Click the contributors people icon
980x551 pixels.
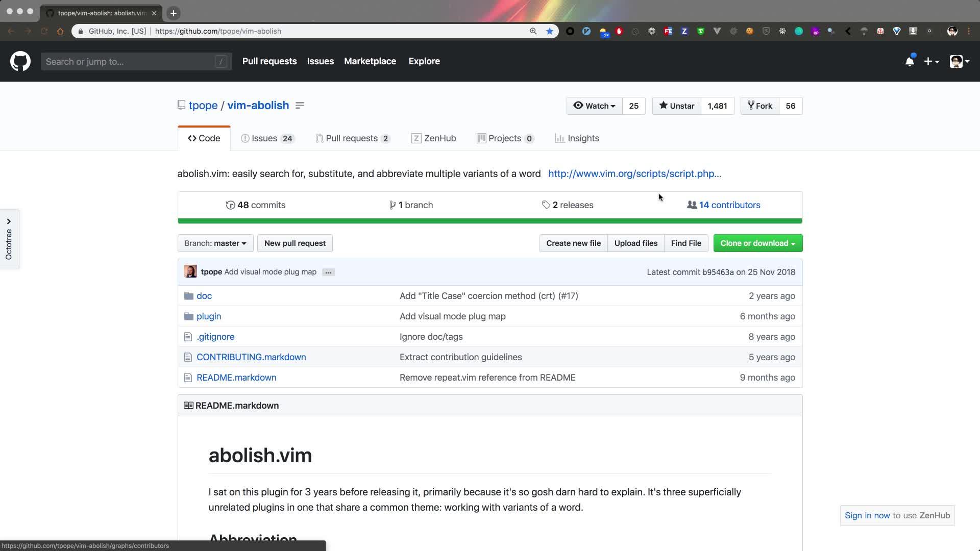[692, 205]
